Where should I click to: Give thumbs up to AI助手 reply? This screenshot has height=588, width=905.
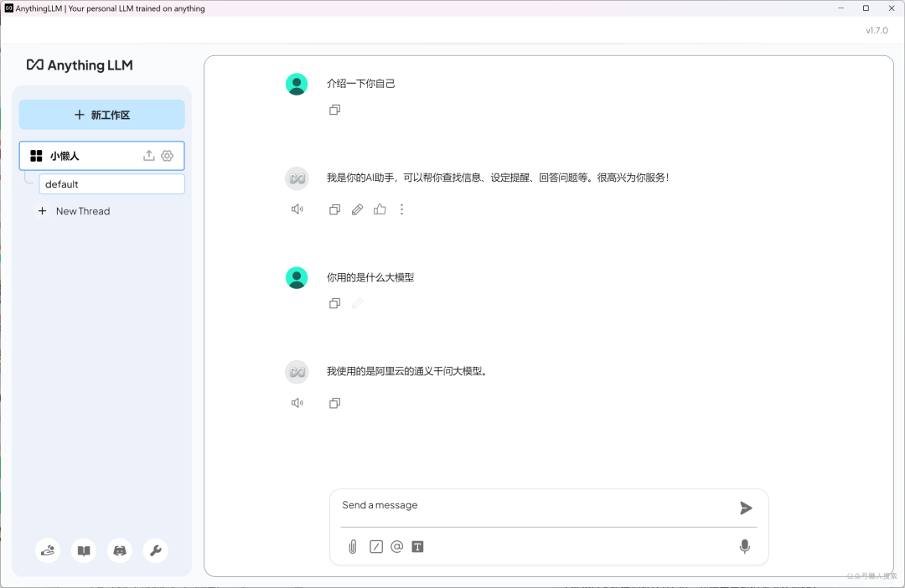coord(380,209)
